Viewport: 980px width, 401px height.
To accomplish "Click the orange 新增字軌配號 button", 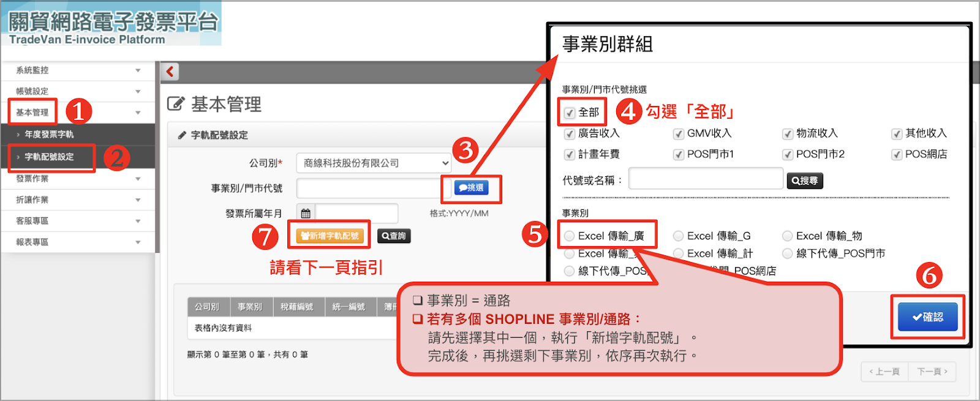I will click(330, 236).
